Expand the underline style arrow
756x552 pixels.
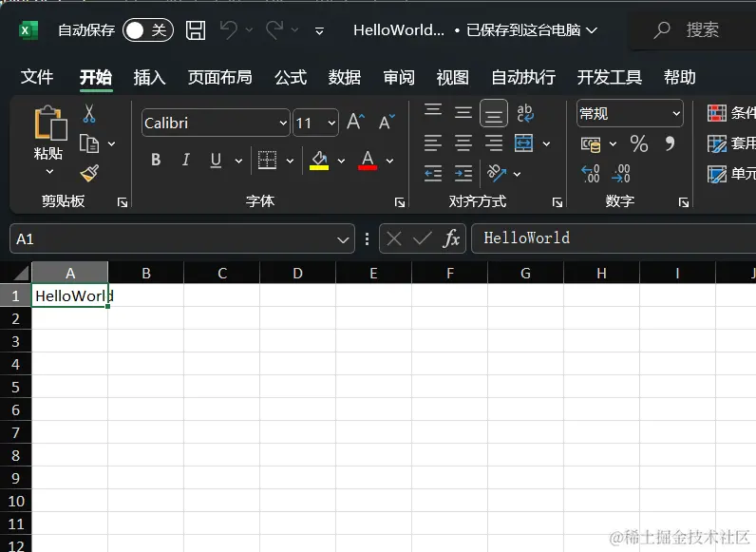238,161
